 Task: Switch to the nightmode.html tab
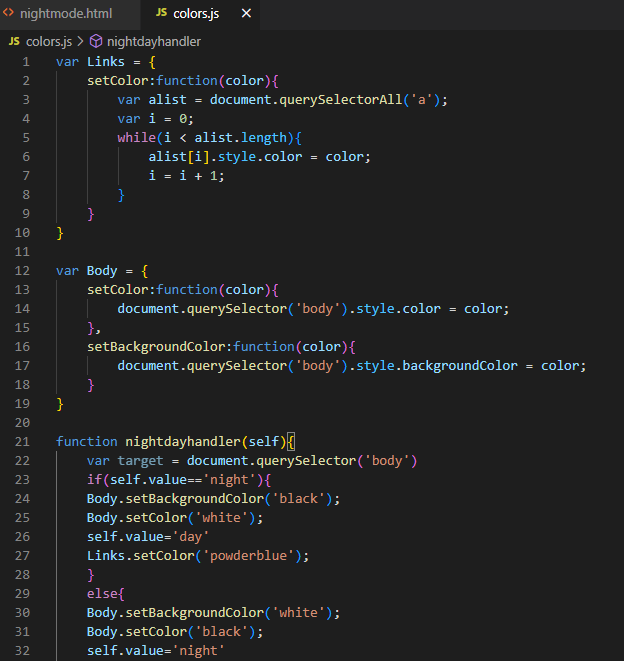pos(66,14)
